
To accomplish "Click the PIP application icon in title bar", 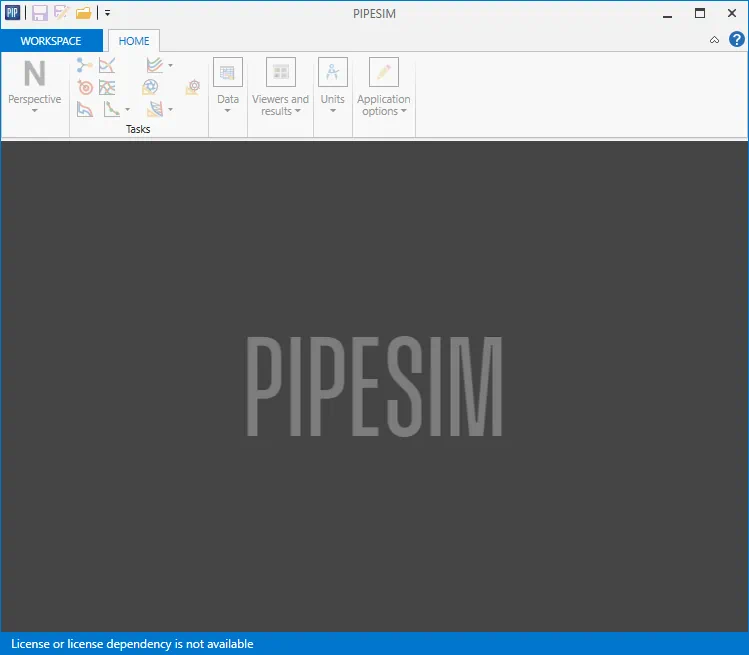I will [12, 13].
